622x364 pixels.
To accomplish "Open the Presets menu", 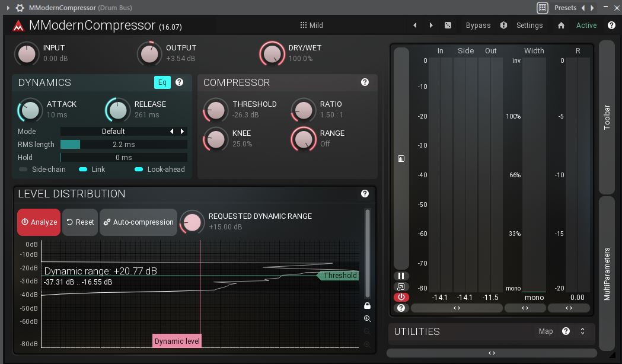I will [x=565, y=8].
